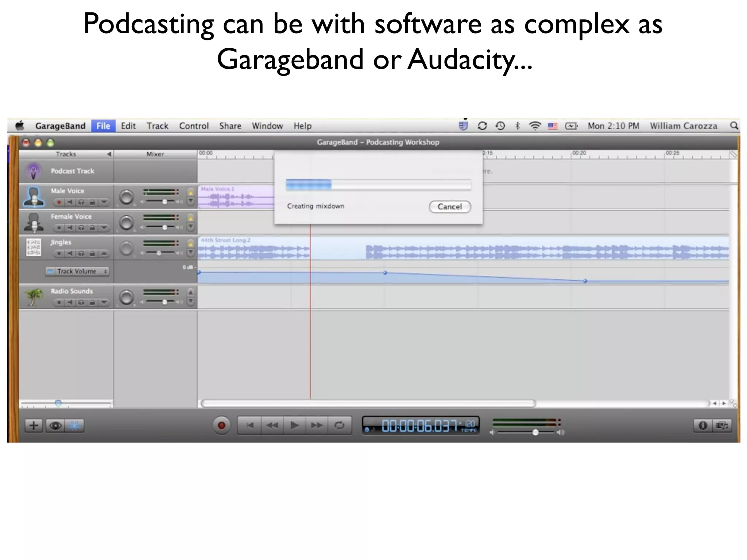
Task: Add a new track with plus button
Action: [x=34, y=425]
